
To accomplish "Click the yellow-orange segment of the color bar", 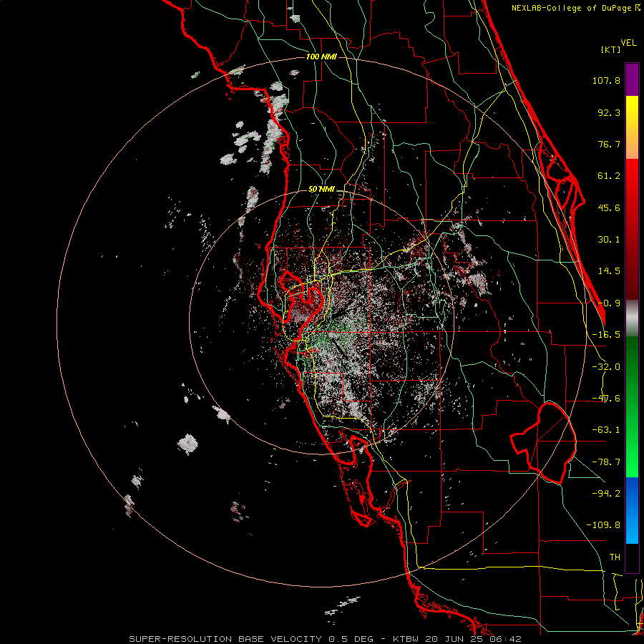I will point(632,127).
